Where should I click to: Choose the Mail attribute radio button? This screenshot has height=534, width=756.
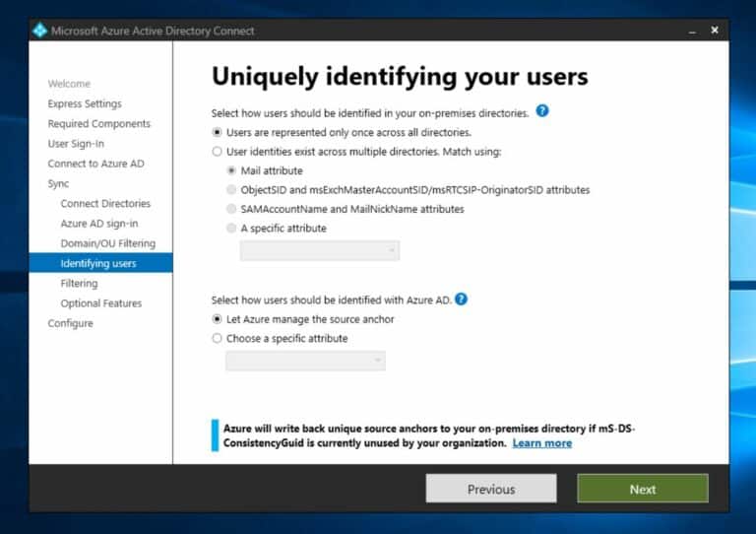(231, 170)
